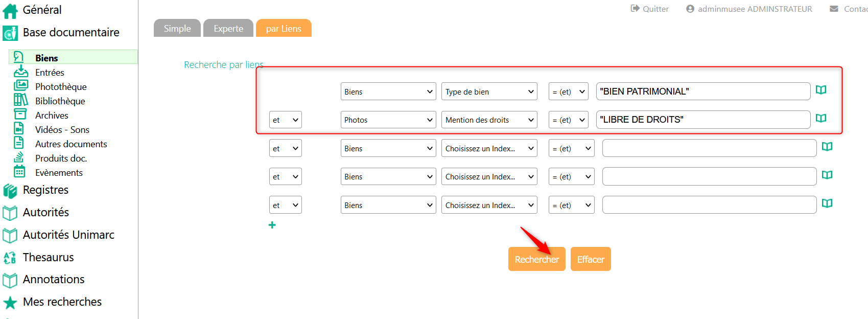Viewport: 868px width, 319px height.
Task: Click the Quitter link
Action: coord(650,9)
